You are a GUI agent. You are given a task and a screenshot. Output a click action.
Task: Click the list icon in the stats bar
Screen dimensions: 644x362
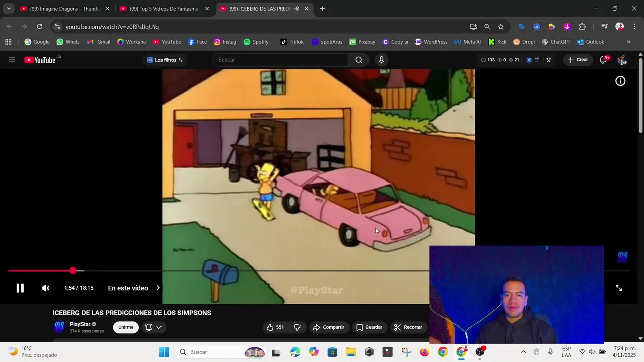[537, 60]
